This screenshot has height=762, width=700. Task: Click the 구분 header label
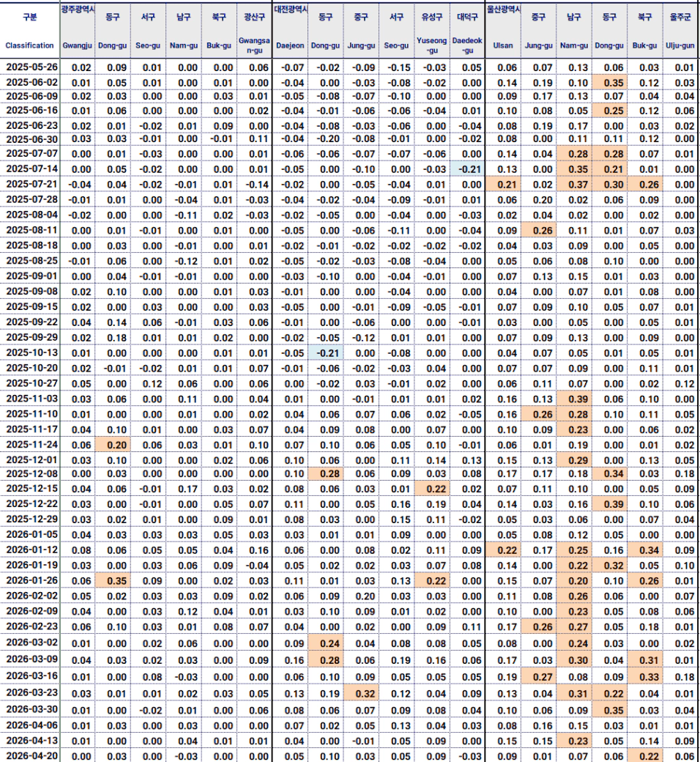click(x=29, y=17)
